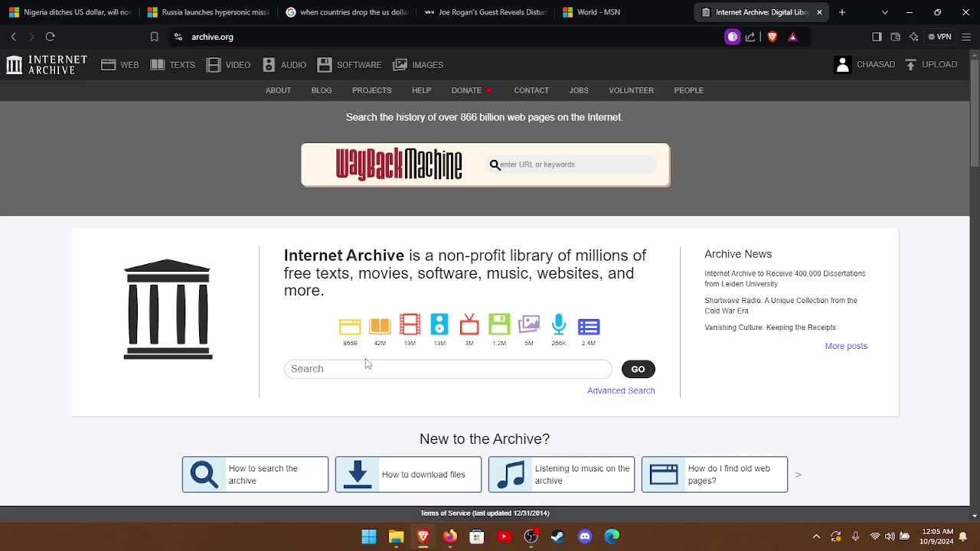Click the green floppy disk software icon (1.2M)
Viewport: 980px width, 551px height.
(x=499, y=325)
